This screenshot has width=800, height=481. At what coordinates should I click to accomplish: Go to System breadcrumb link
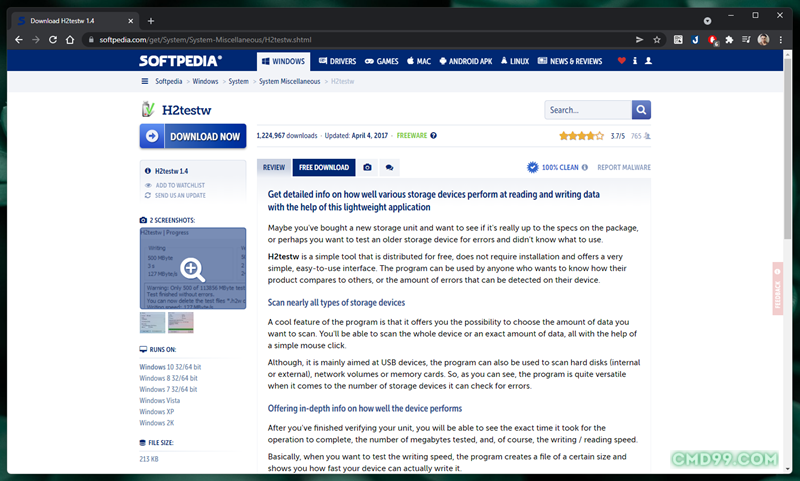pyautogui.click(x=238, y=81)
